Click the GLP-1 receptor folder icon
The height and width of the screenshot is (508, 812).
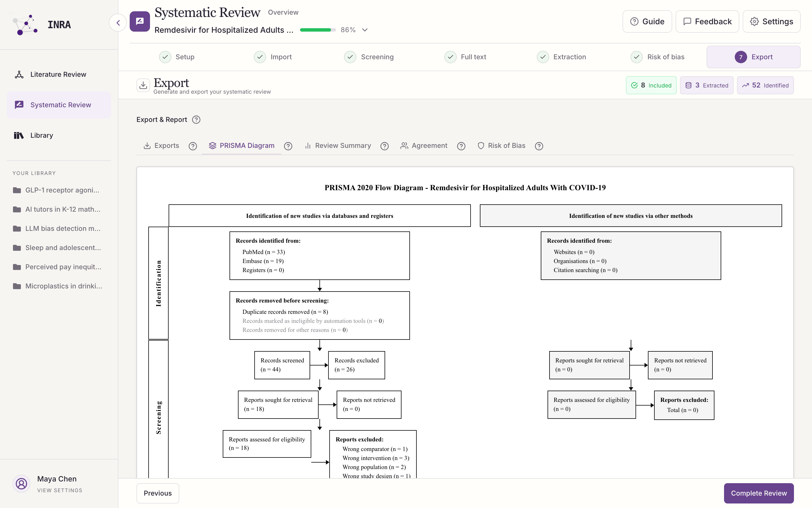(17, 190)
